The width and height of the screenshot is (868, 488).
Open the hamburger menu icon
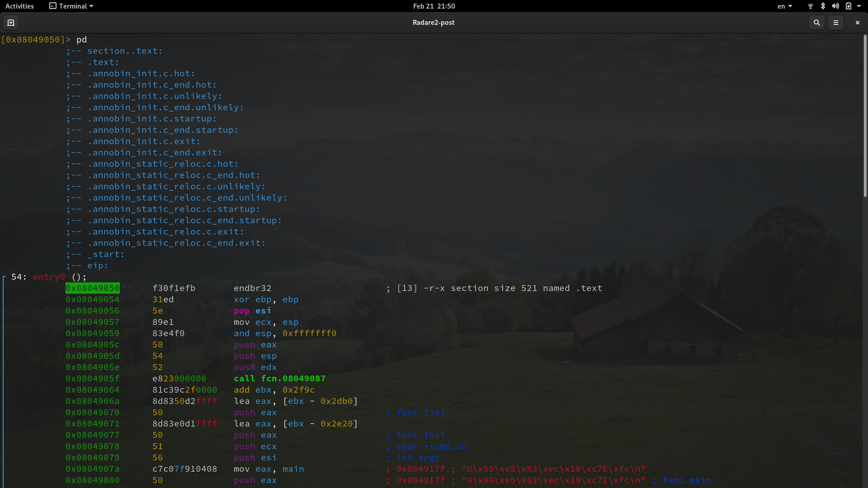tap(836, 23)
